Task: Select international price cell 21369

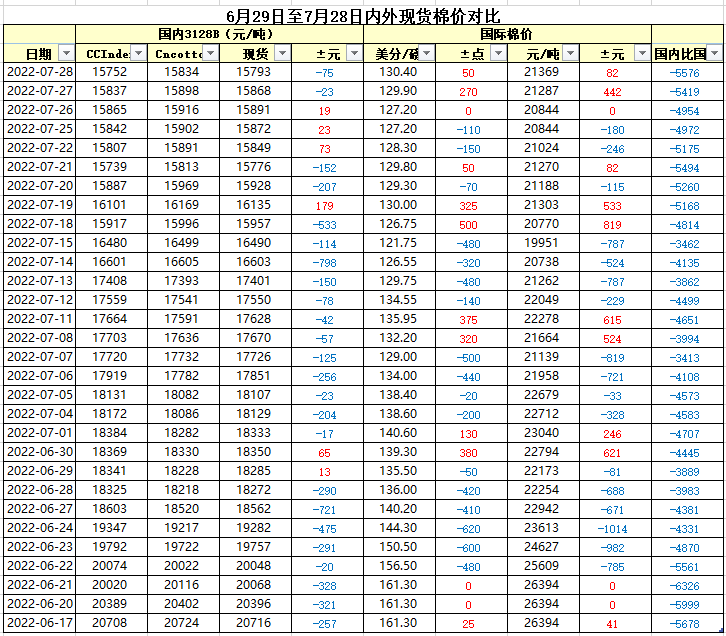Action: coord(544,72)
